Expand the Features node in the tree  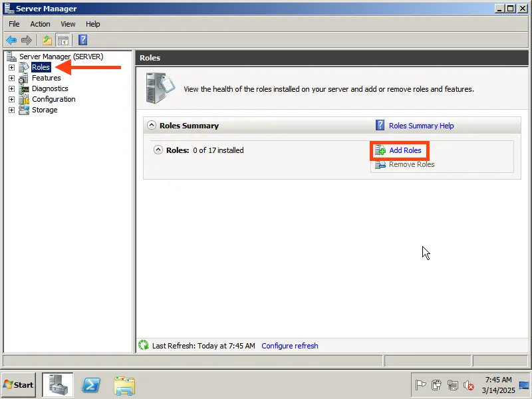pos(11,78)
